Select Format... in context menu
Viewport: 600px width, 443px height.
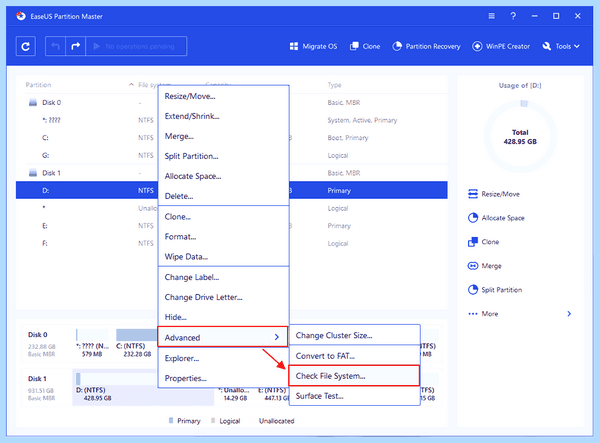click(223, 236)
